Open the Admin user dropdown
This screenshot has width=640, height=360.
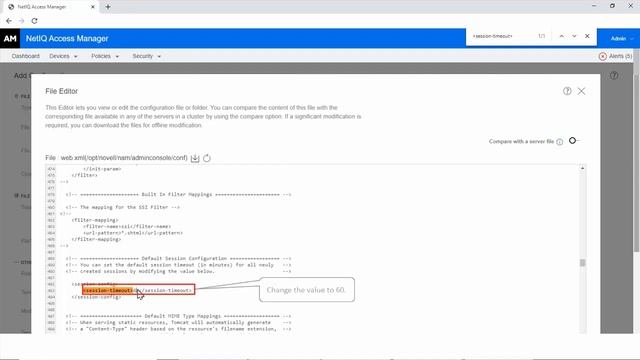coord(622,38)
